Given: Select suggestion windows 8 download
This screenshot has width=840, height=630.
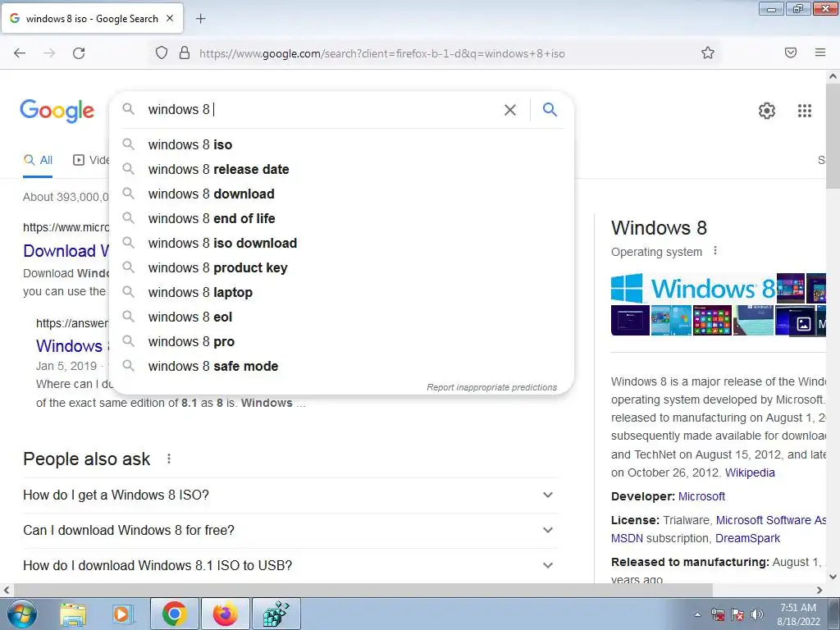Looking at the screenshot, I should (342, 194).
